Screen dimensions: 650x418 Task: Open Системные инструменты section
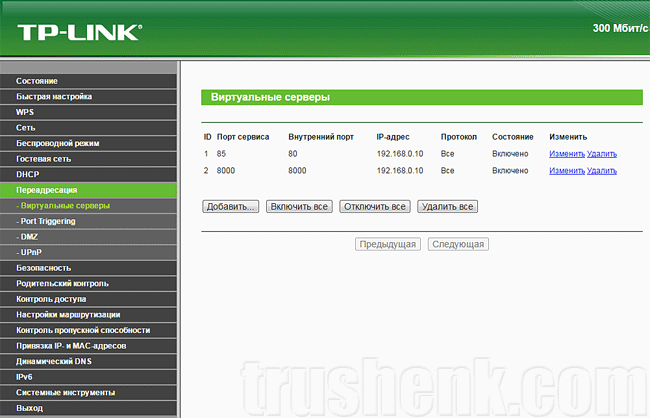[x=88, y=392]
